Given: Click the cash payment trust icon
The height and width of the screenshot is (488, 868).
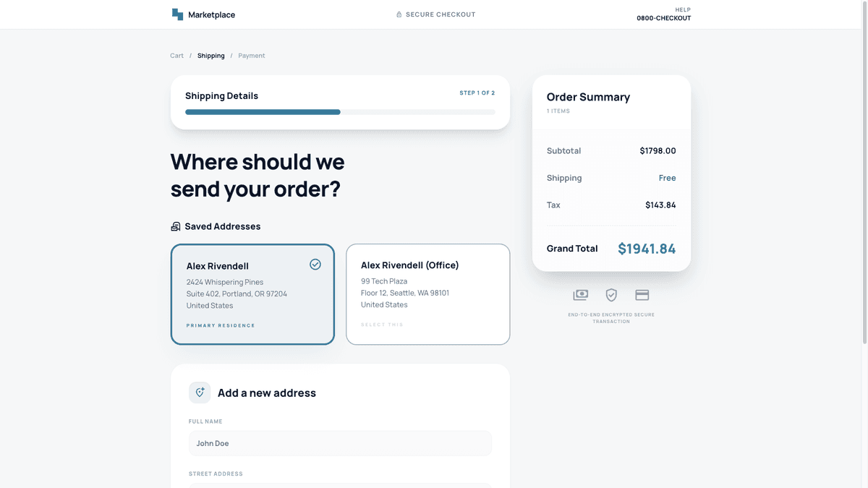Looking at the screenshot, I should 580,295.
